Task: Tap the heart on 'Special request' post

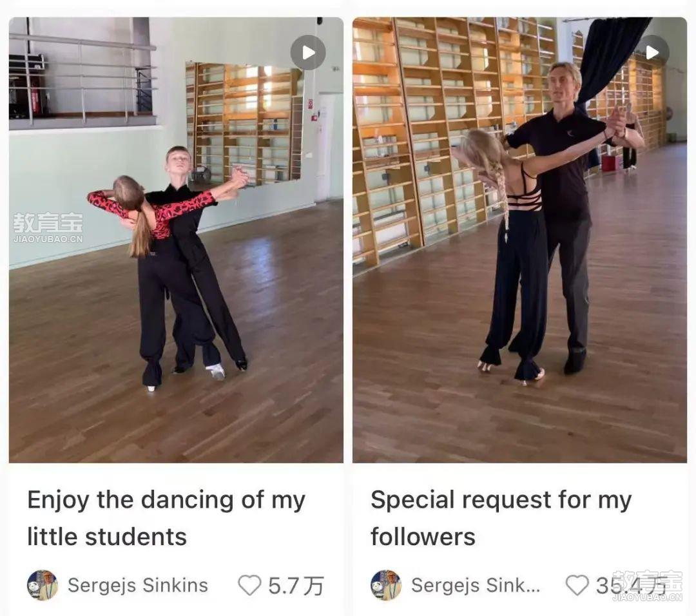Action: (577, 585)
